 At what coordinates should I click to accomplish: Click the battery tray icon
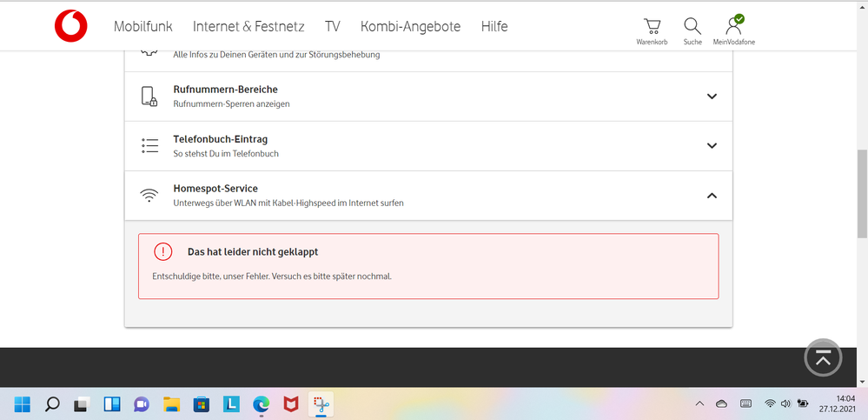tap(803, 404)
